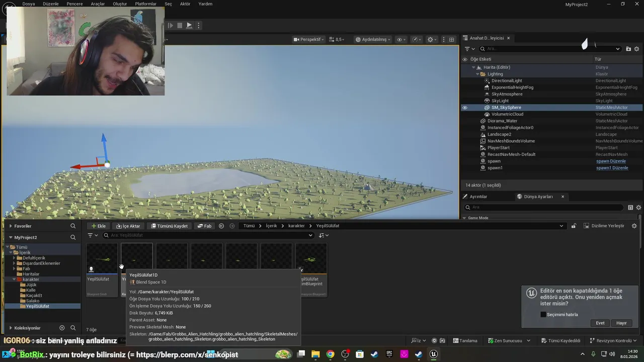644x362 pixels.
Task: Focus details panel search field
Action: (x=543, y=207)
